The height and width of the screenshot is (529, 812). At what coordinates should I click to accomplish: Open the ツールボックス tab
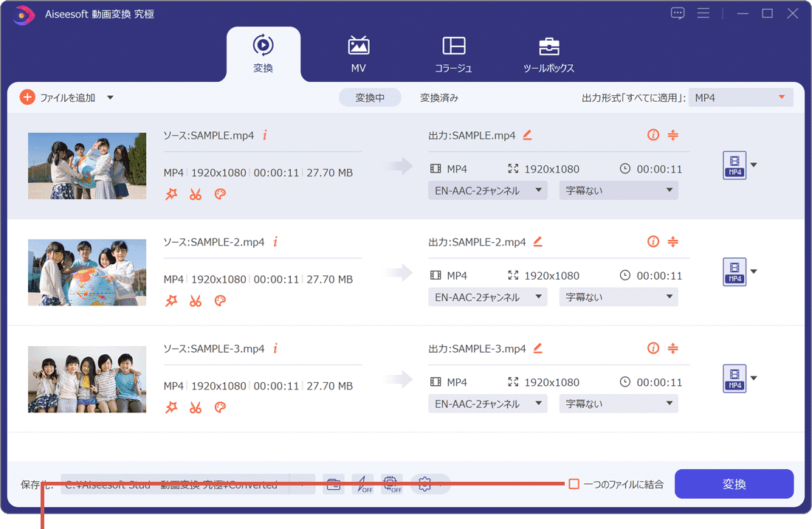[548, 54]
